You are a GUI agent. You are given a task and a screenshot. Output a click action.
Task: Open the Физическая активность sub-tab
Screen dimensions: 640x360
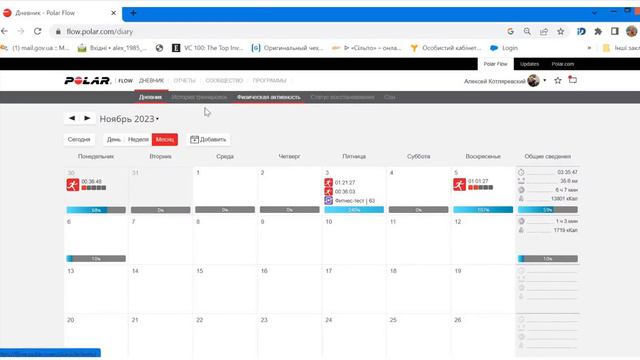point(269,97)
